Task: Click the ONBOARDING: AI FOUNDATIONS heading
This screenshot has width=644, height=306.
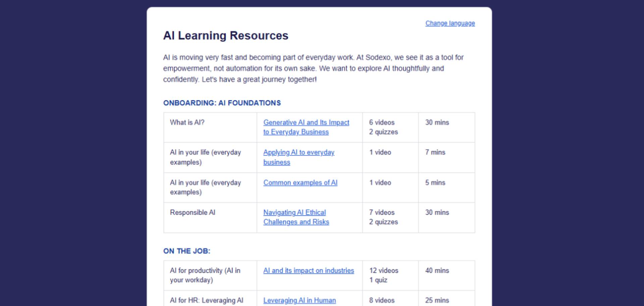Action: pos(222,103)
